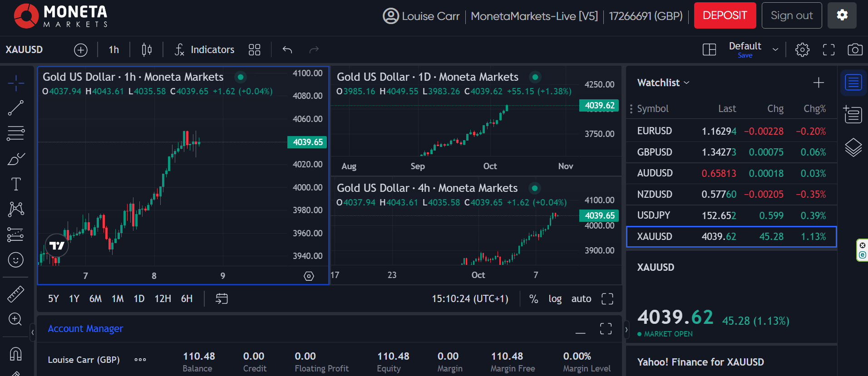Open the go to date calendar icon

(x=222, y=299)
